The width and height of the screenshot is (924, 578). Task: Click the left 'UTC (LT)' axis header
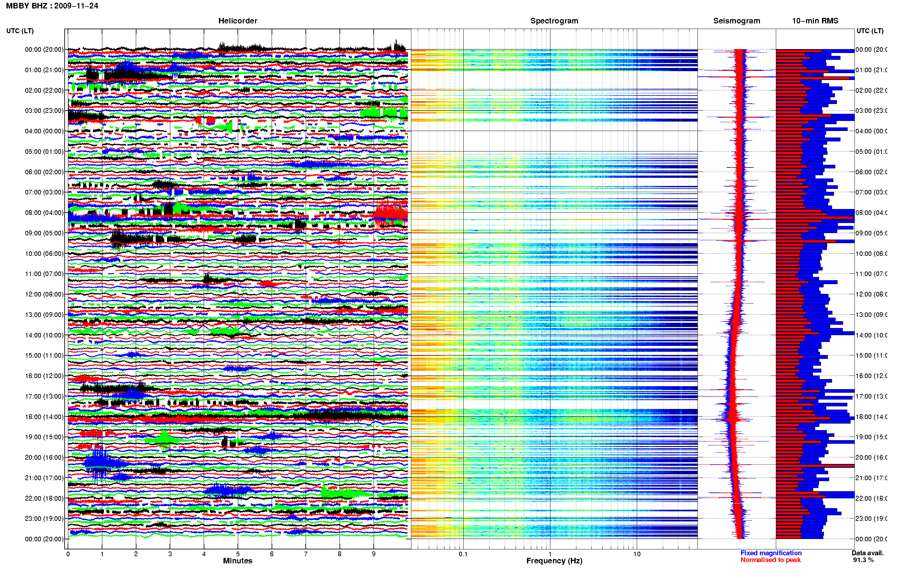tap(20, 31)
